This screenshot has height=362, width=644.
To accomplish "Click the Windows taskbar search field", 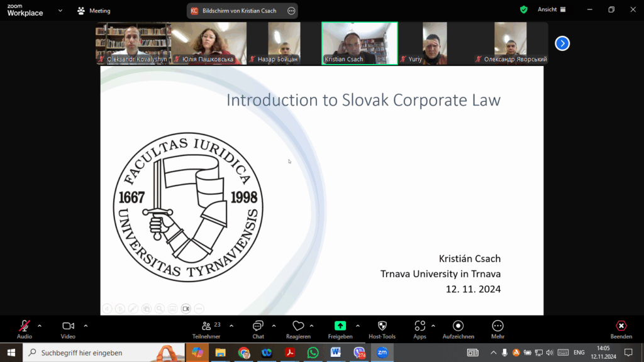I will [x=104, y=353].
